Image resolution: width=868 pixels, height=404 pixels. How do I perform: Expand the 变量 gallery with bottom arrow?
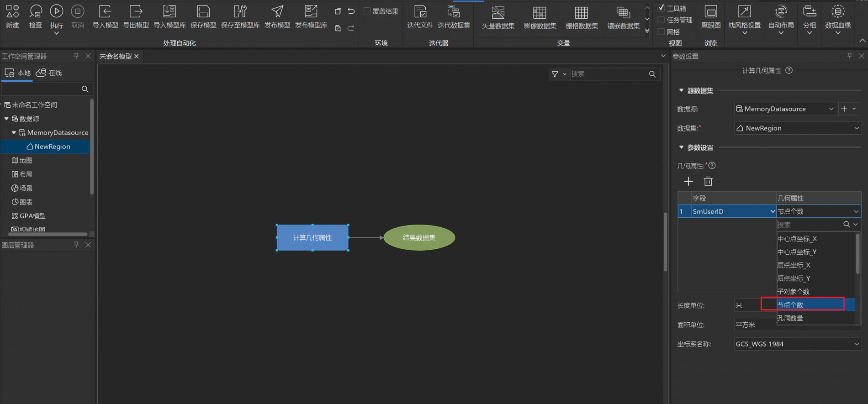point(647,31)
